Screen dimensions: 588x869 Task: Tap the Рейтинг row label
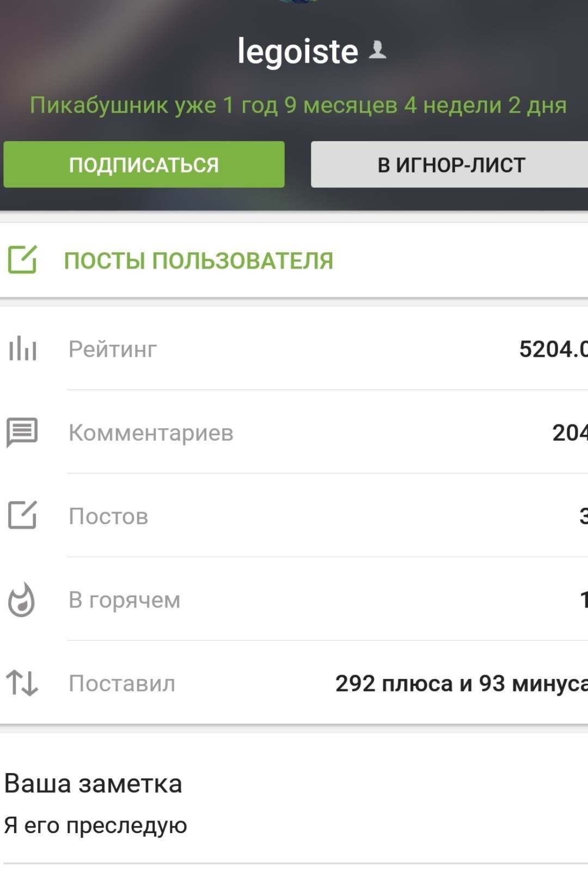point(113,349)
